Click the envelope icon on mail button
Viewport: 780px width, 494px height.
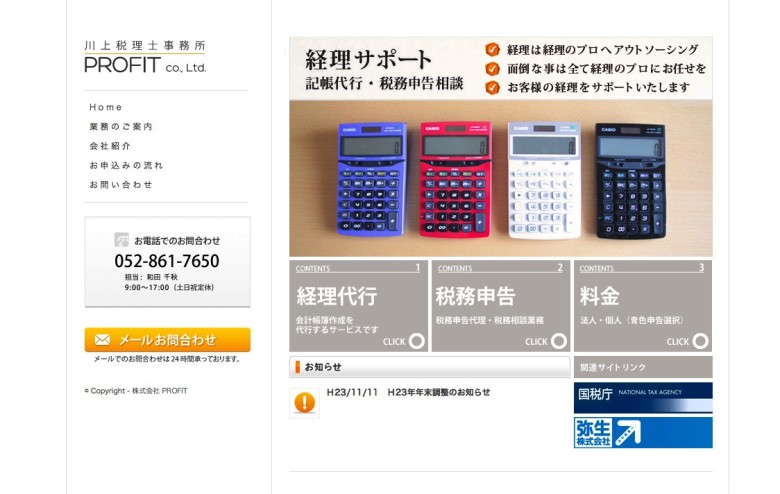point(102,340)
